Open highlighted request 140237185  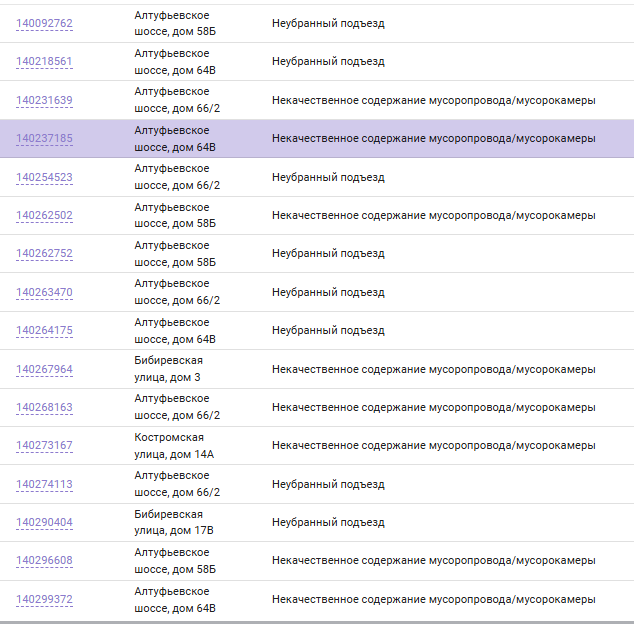pos(44,138)
